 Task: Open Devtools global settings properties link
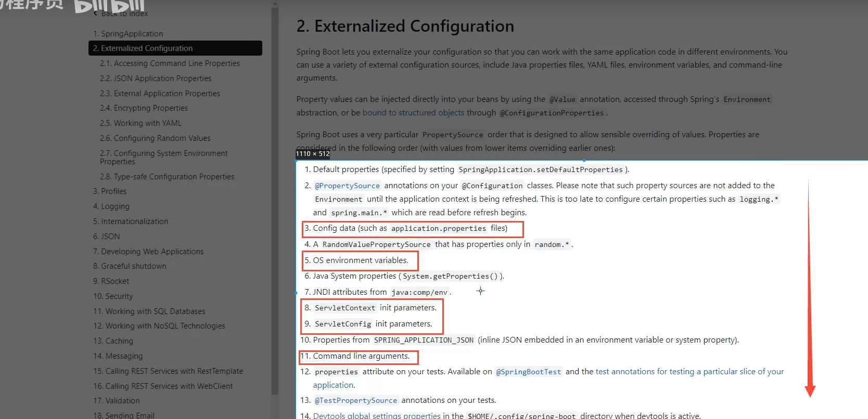point(377,415)
